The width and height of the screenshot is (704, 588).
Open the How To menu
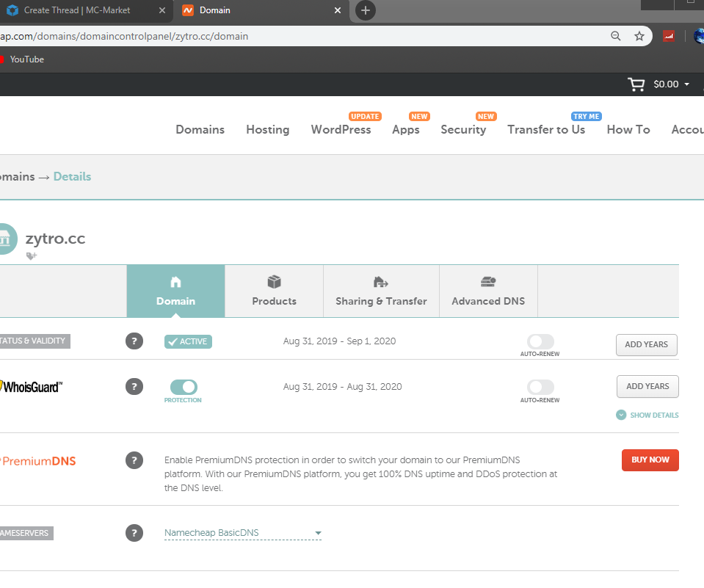point(628,130)
